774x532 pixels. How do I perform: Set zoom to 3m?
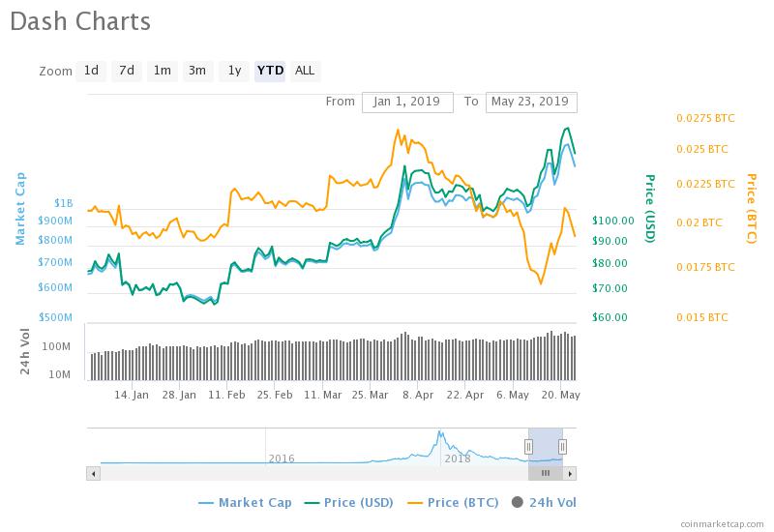tap(198, 71)
